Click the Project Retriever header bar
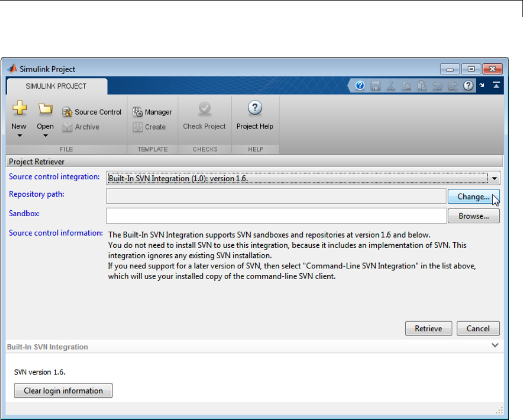Image resolution: width=523 pixels, height=420 pixels. (254, 162)
